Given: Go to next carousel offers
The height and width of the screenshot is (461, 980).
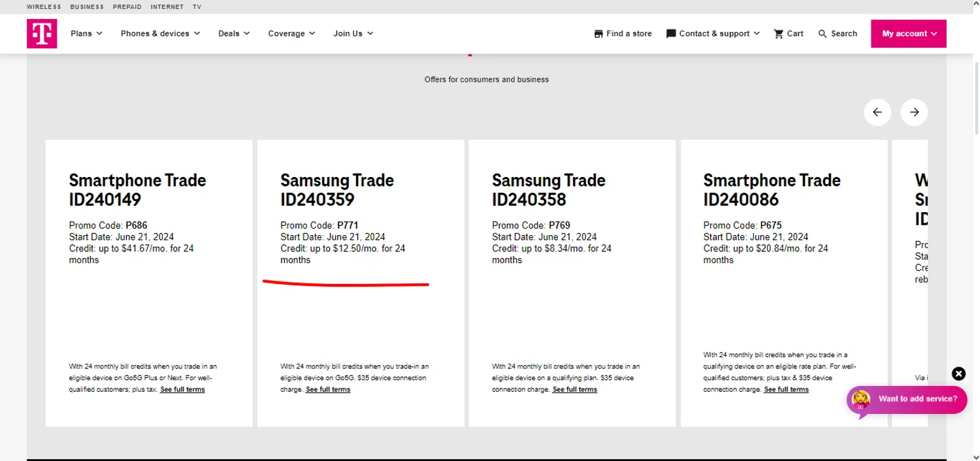Looking at the screenshot, I should tap(914, 112).
